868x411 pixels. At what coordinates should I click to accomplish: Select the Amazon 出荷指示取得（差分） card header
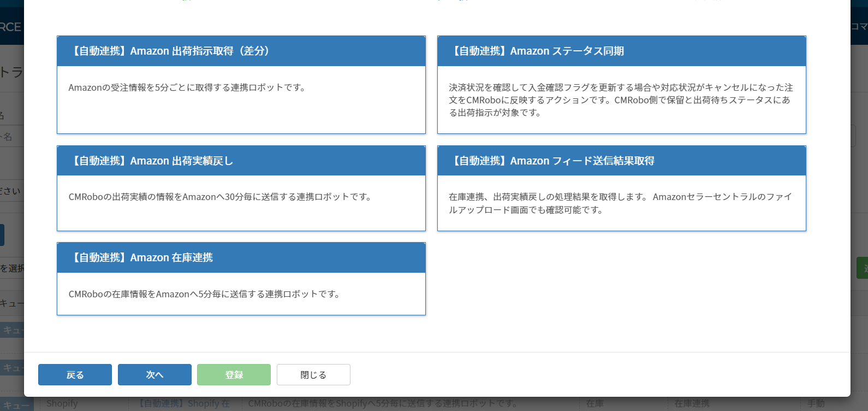click(241, 51)
